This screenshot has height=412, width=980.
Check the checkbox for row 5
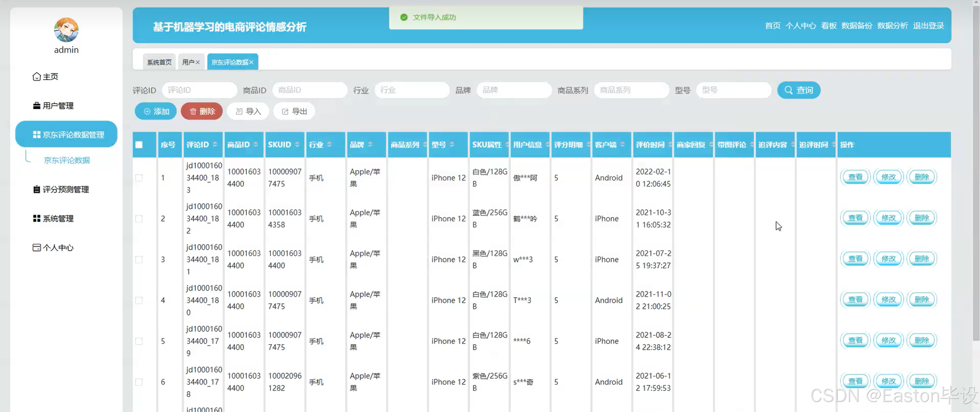click(139, 341)
